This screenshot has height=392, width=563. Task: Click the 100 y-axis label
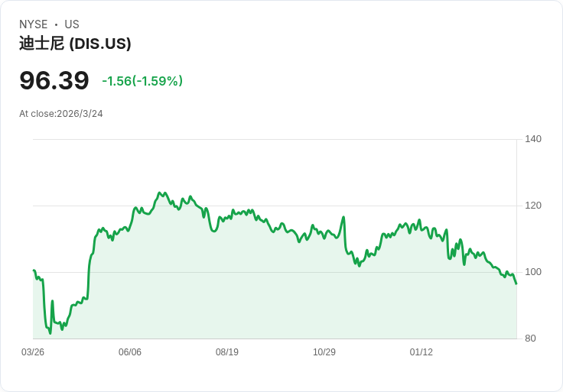[533, 272]
